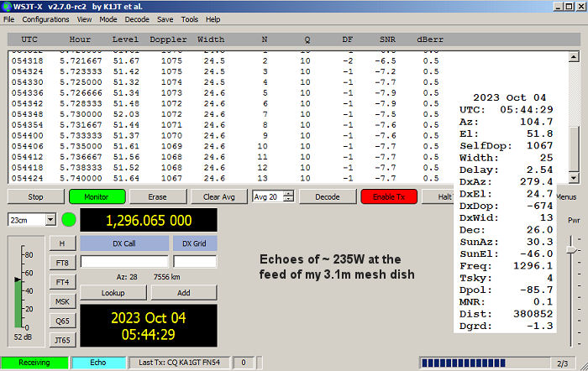
Task: Open the Mode menu
Action: [108, 19]
